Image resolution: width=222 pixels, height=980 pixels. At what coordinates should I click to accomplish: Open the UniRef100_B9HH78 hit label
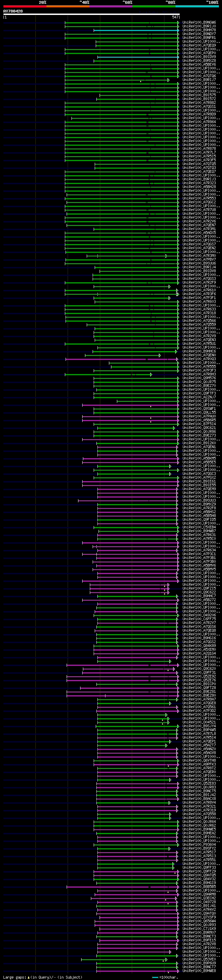(199, 30)
